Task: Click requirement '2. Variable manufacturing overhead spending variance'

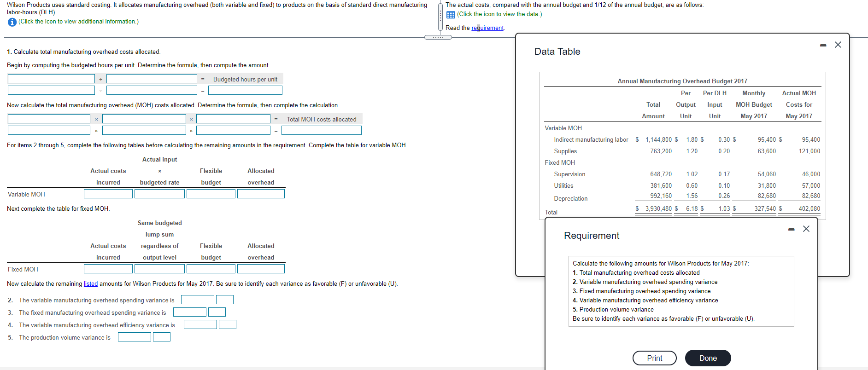Action: click(x=645, y=282)
